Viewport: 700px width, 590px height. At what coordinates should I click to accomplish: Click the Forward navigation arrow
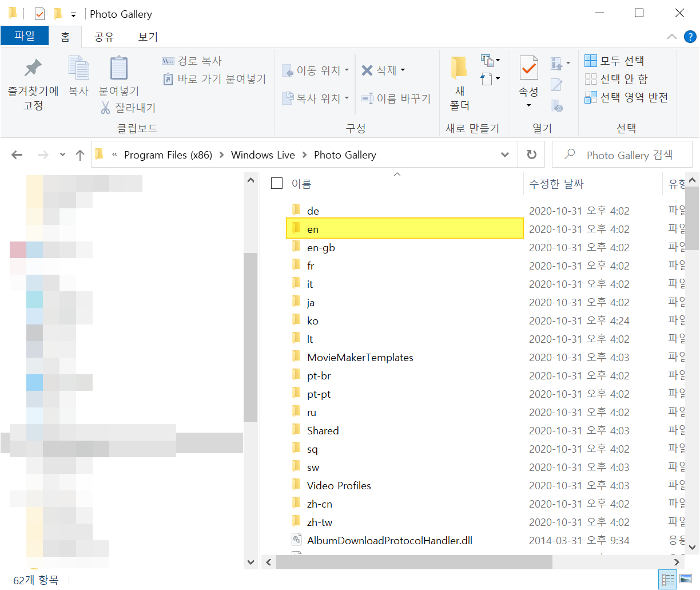(43, 155)
